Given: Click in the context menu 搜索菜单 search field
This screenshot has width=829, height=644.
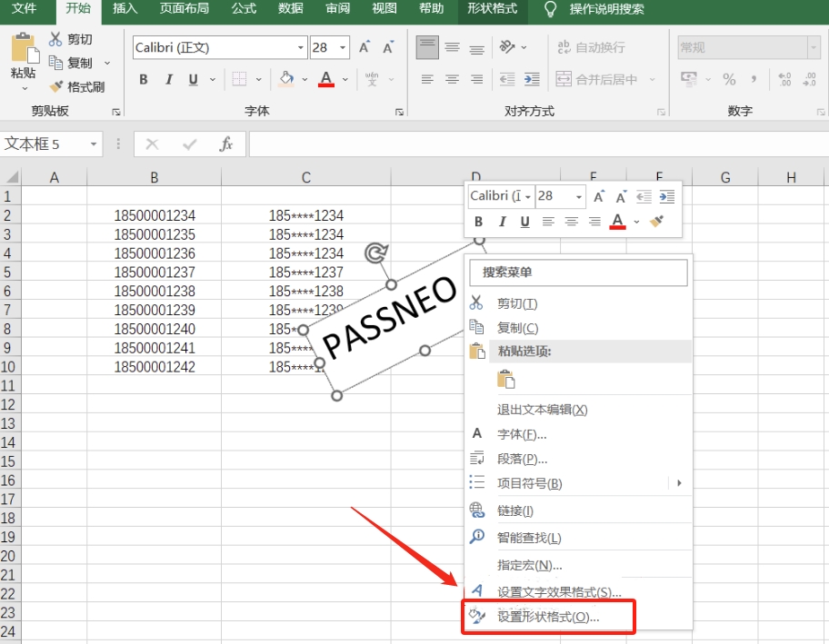Looking at the screenshot, I should tap(579, 272).
